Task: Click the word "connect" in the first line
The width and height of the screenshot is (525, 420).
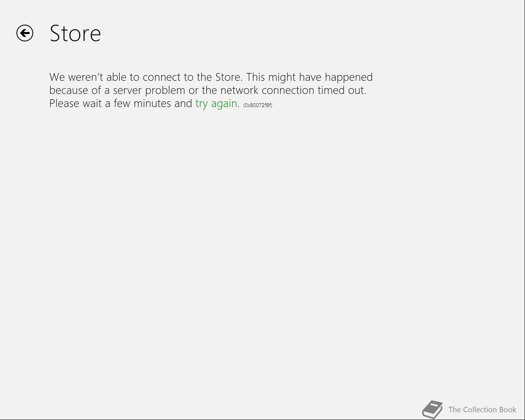Action: pos(160,77)
